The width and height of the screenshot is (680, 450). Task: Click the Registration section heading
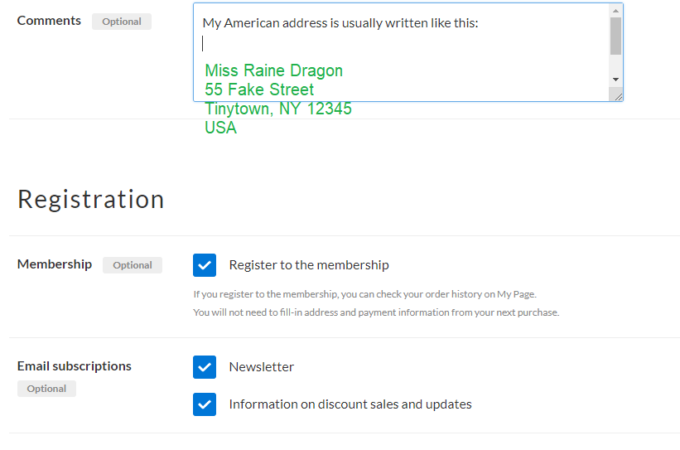click(x=91, y=199)
